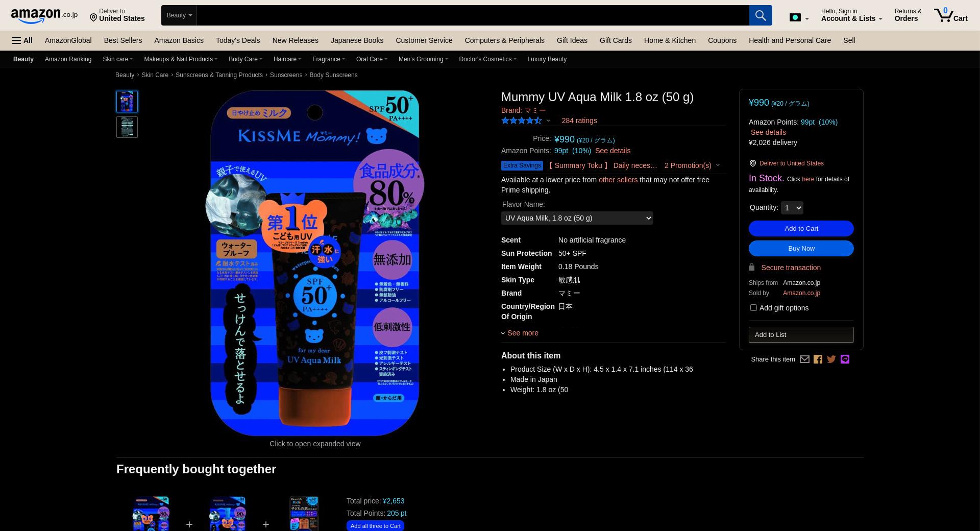
Task: Click the Buy Now button
Action: (x=801, y=248)
